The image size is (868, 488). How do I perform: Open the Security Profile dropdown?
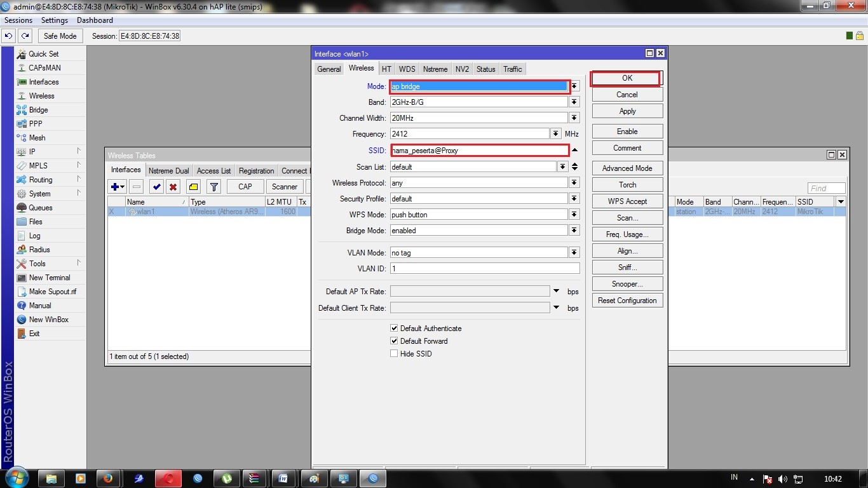(574, 199)
